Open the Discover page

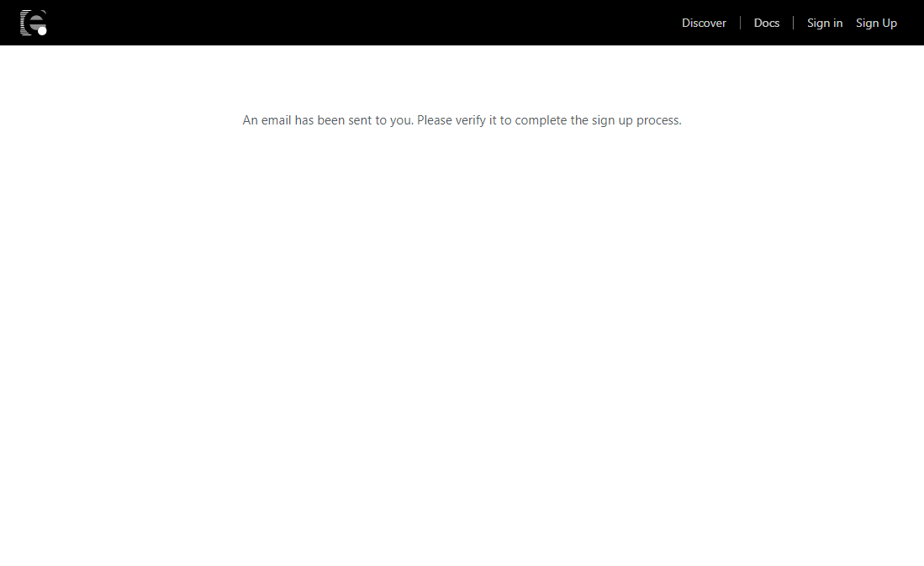(704, 23)
